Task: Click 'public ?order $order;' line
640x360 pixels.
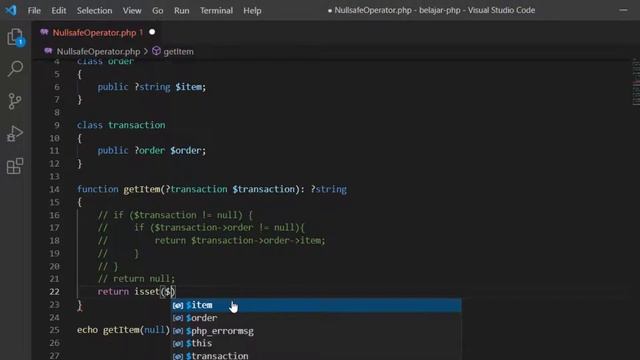Action: 152,151
